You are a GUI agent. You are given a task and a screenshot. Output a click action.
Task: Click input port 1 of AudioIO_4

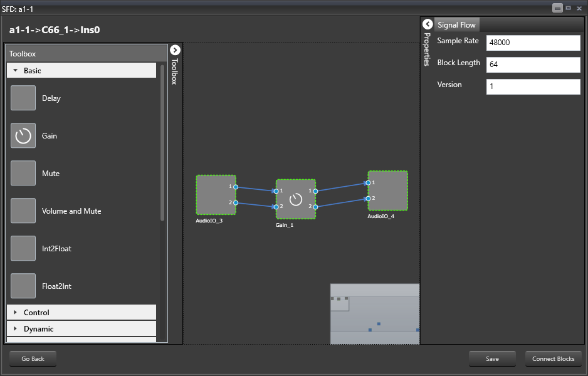(368, 183)
